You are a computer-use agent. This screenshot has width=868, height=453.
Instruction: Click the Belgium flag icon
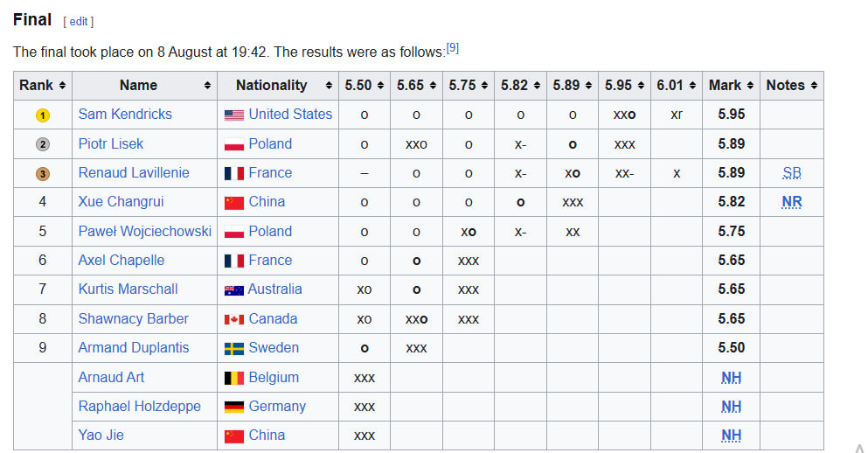pos(233,378)
